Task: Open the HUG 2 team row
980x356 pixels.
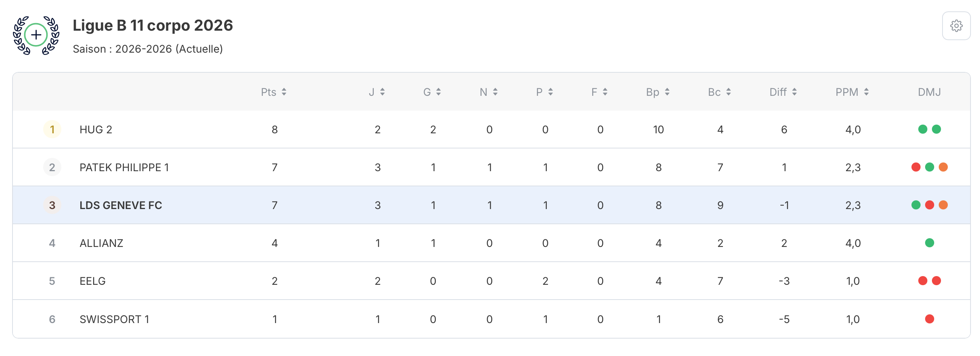Action: point(96,130)
